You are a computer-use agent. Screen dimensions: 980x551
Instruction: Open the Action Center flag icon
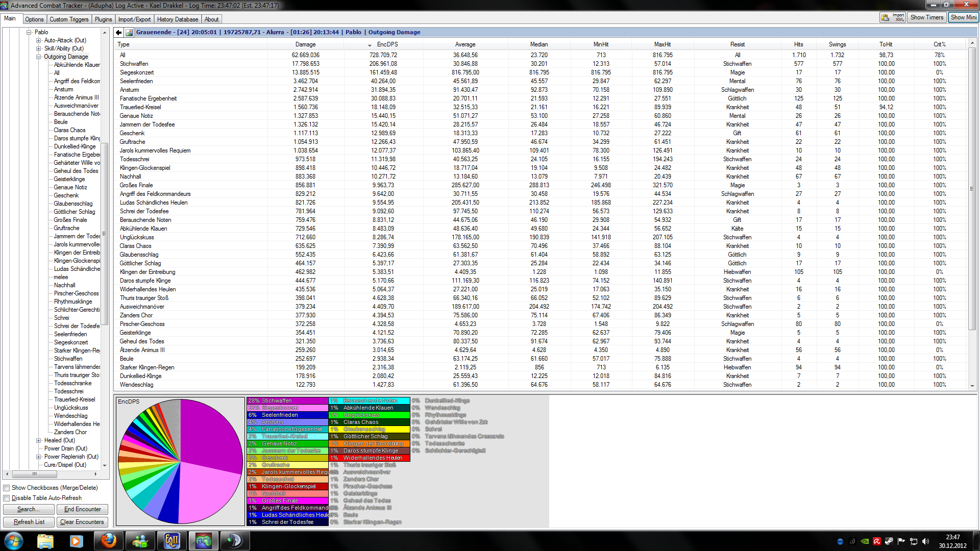tap(901, 541)
